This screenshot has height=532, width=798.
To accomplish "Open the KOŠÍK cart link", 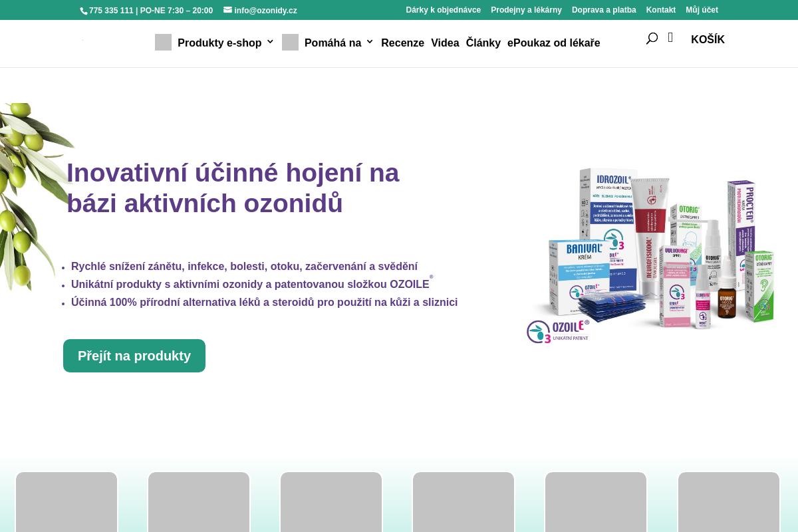I will 708,39.
